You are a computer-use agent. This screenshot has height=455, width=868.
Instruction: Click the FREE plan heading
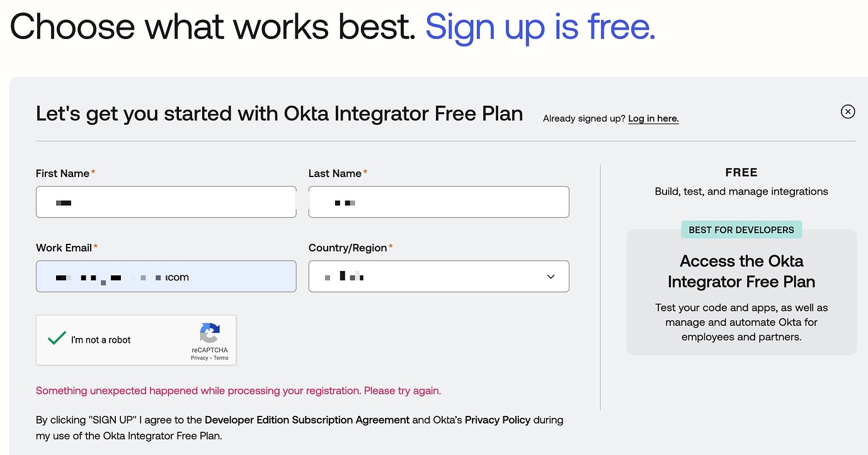[x=741, y=171]
